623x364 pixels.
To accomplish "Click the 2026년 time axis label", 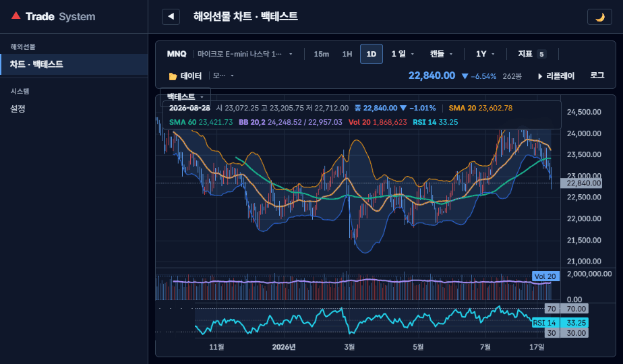I will point(284,347).
